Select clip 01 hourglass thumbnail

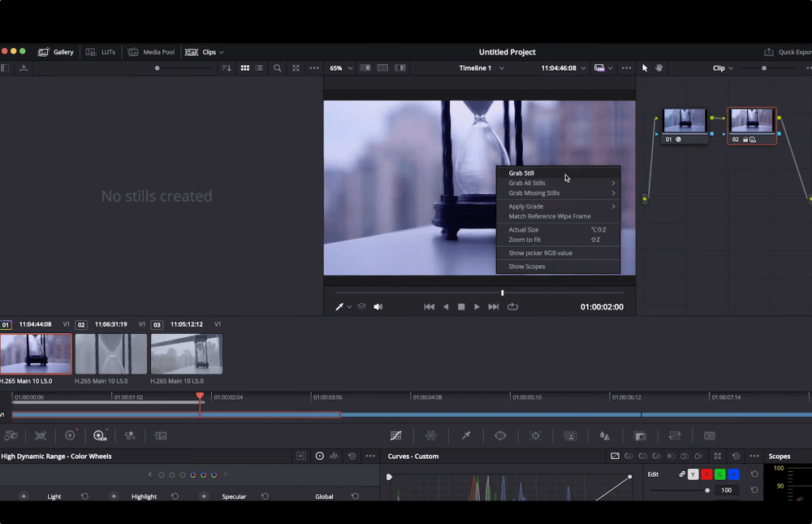[36, 354]
